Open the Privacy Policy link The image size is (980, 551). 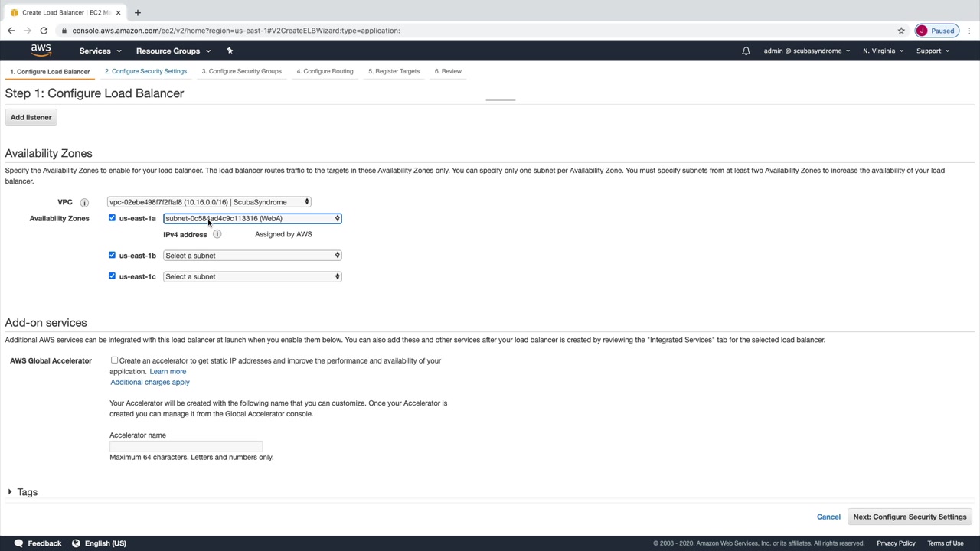[896, 543]
